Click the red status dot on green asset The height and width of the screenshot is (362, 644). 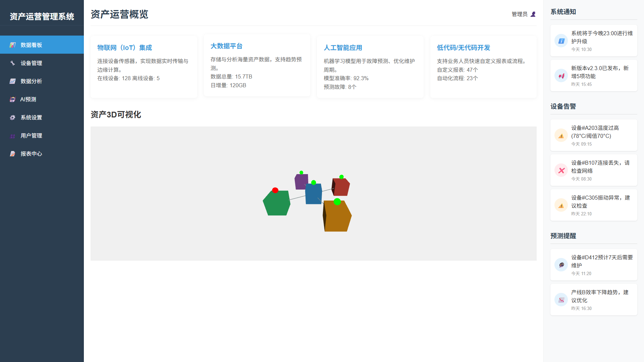pos(275,190)
